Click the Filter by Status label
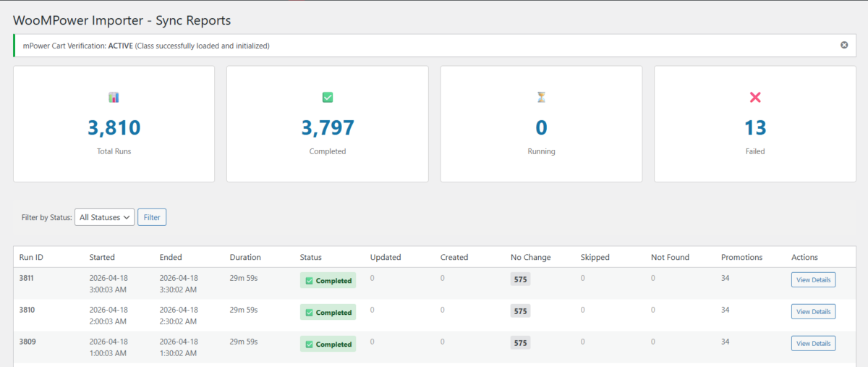Viewport: 868px width, 367px height. [x=47, y=217]
